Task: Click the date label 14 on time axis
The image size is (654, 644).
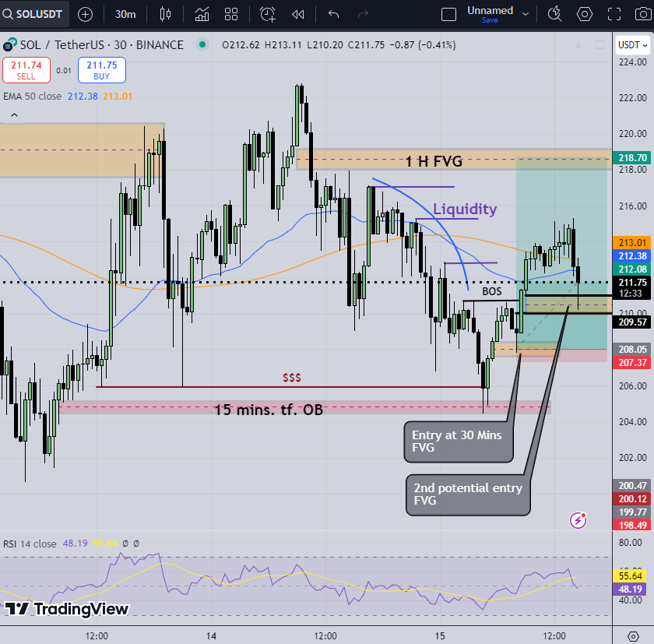Action: click(211, 636)
